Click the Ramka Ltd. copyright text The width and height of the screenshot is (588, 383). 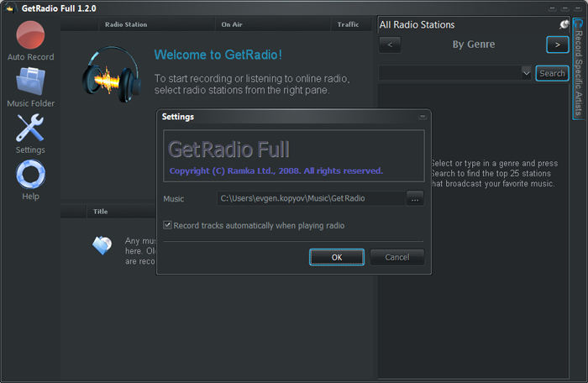coord(276,171)
